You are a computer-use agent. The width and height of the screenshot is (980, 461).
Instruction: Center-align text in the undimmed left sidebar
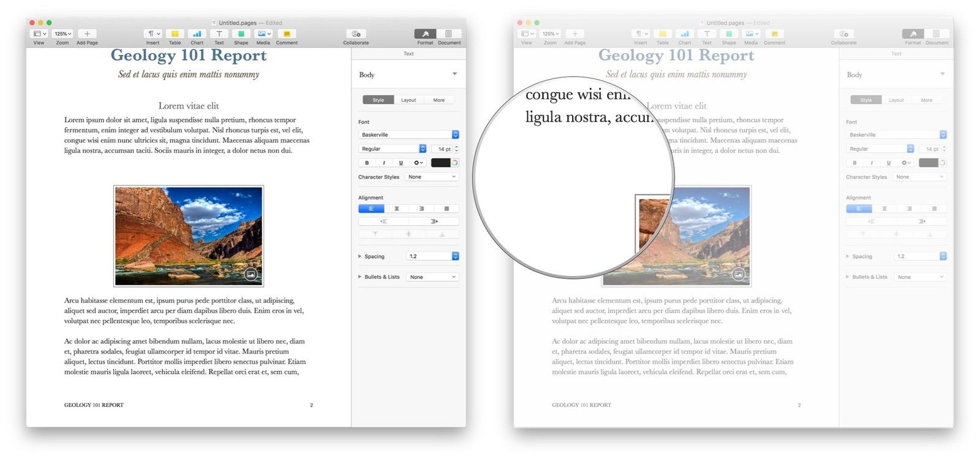[x=396, y=209]
